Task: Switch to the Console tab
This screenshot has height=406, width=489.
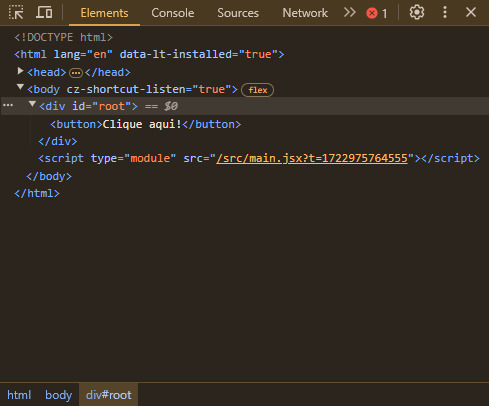Action: pyautogui.click(x=173, y=13)
